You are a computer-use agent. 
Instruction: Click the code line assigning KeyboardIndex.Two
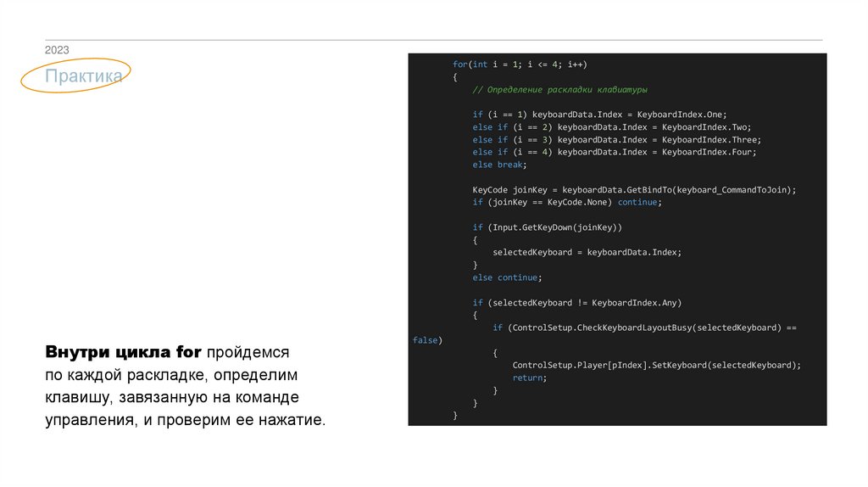pos(612,127)
